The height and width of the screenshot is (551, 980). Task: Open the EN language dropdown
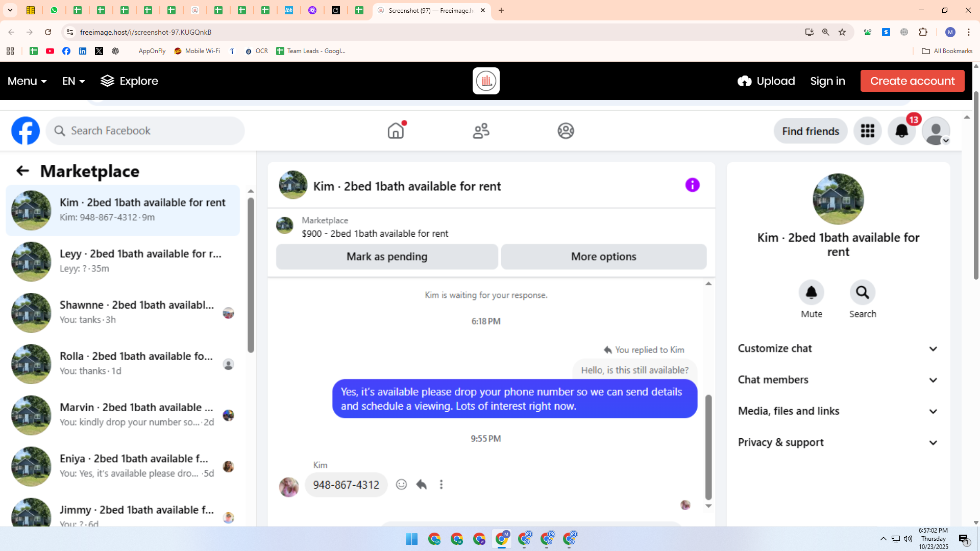(x=73, y=81)
